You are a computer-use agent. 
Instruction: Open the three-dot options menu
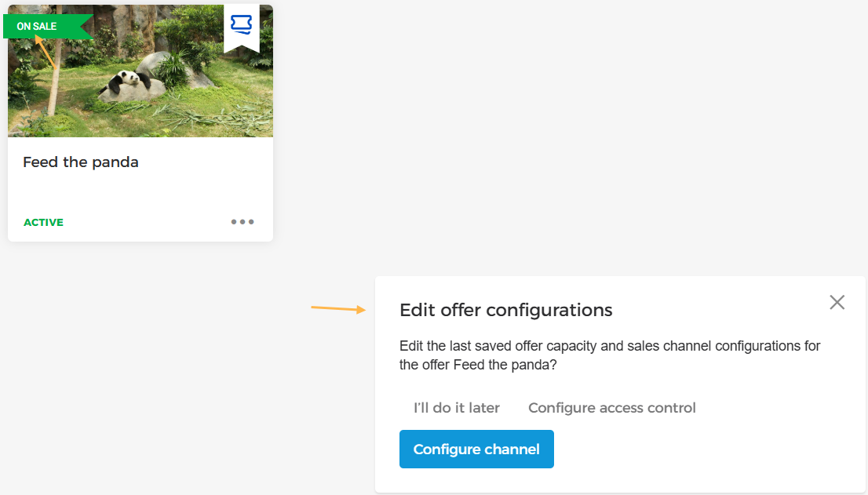[x=243, y=222]
